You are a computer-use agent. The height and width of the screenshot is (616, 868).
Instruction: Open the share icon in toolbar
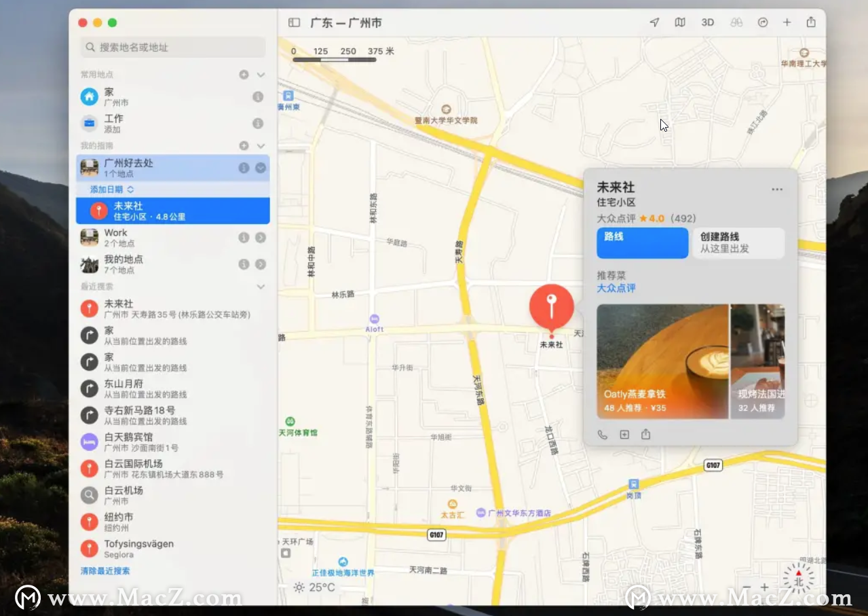pyautogui.click(x=811, y=22)
